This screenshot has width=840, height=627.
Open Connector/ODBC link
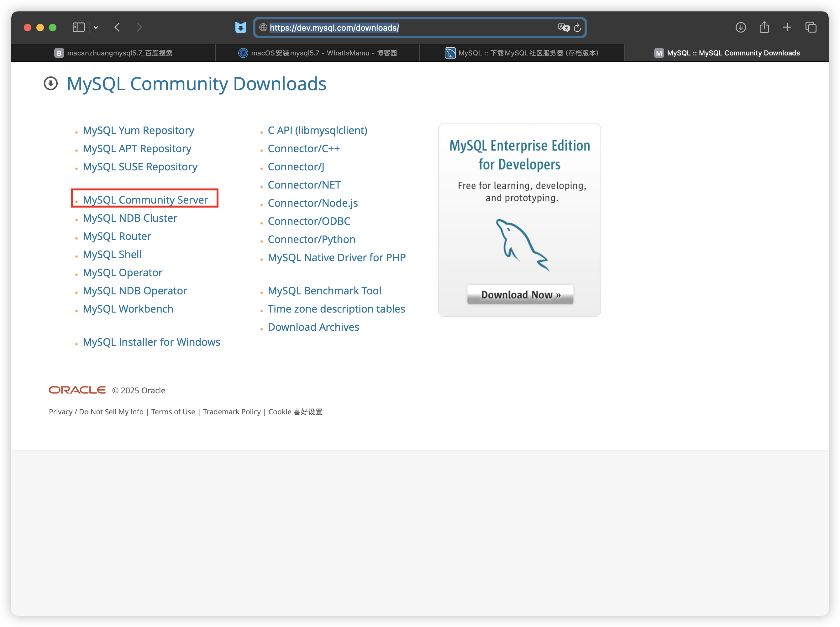tap(309, 221)
